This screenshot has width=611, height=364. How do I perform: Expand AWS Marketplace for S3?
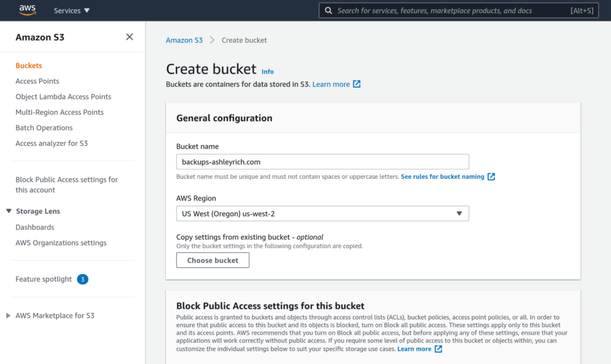pos(9,315)
